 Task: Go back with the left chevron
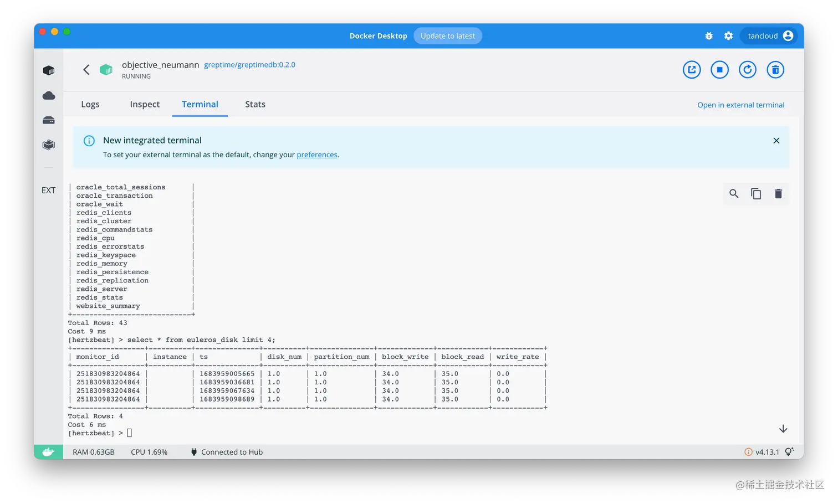(86, 69)
